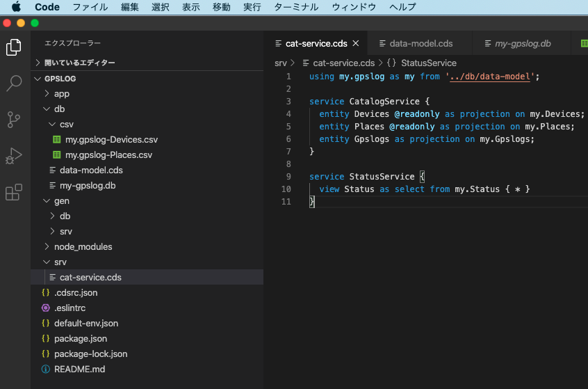
Task: Collapse the top-level db folder
Action: tap(47, 109)
